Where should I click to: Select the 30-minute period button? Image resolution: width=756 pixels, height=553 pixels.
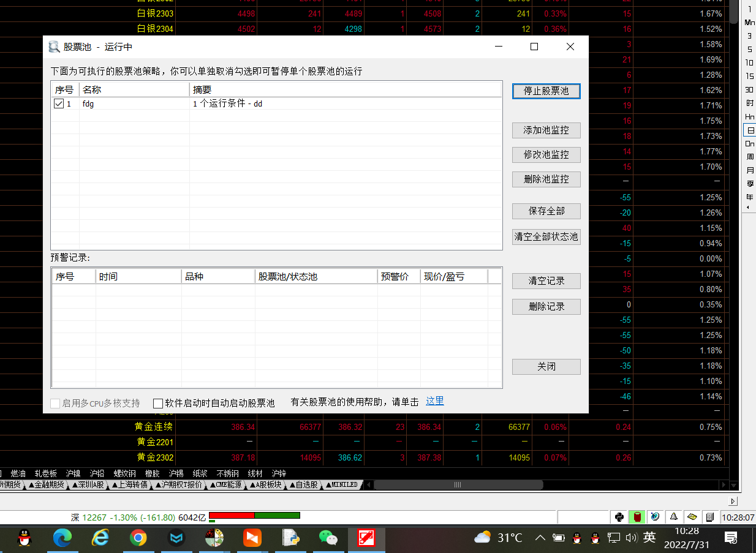[x=750, y=89]
